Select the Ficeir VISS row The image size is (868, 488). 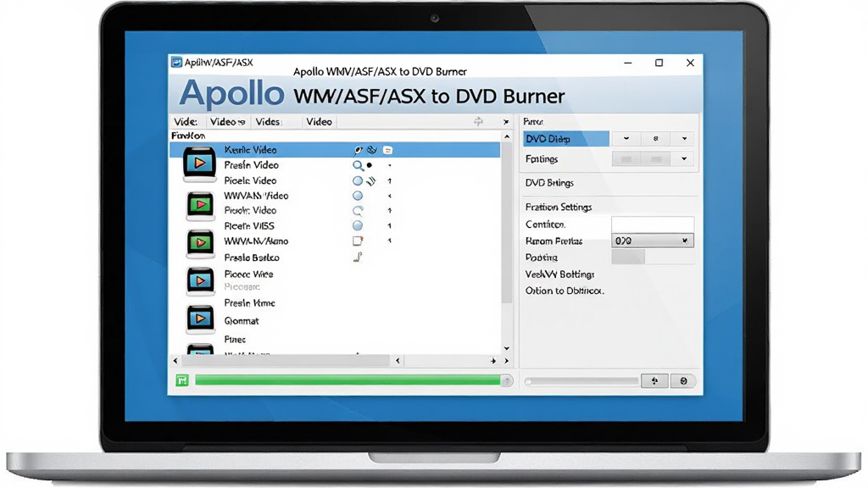tap(335, 225)
